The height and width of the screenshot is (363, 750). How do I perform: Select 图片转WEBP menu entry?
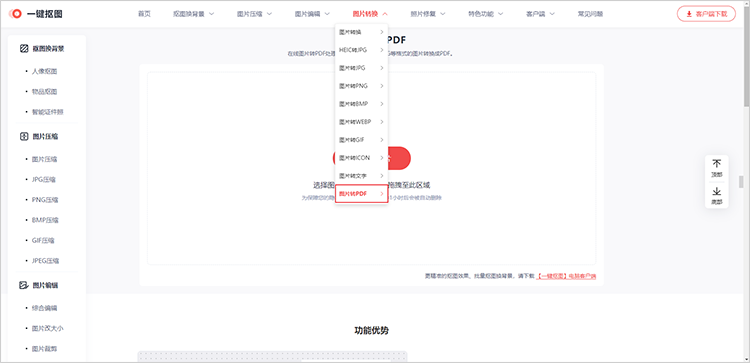click(x=361, y=121)
